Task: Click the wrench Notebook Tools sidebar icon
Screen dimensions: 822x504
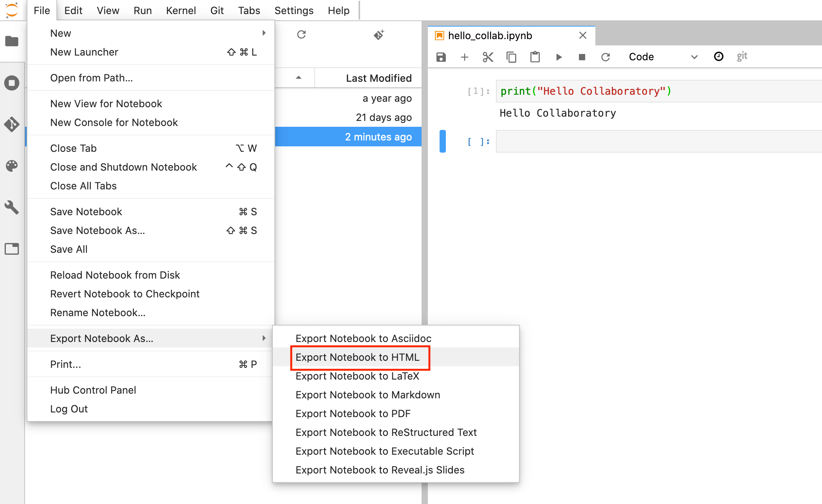Action: [x=12, y=207]
